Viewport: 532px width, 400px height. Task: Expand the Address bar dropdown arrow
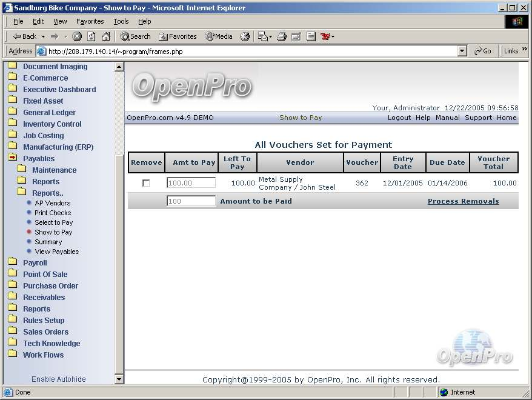pos(462,52)
